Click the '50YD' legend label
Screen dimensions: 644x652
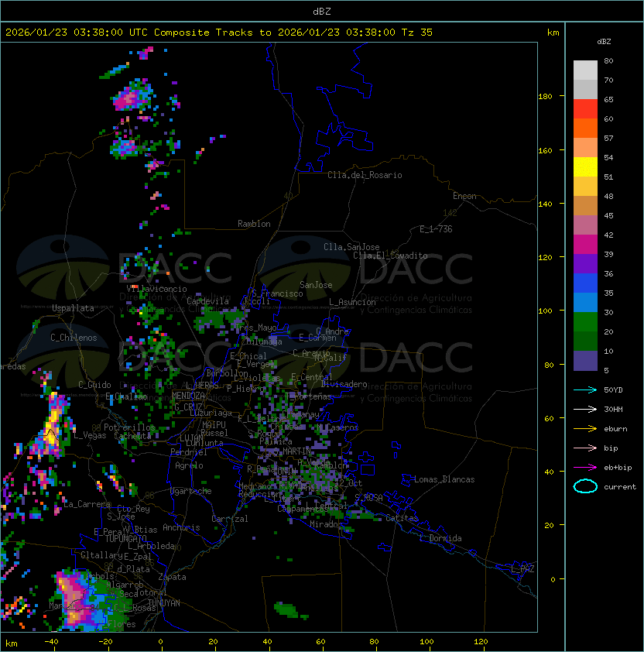click(x=613, y=389)
